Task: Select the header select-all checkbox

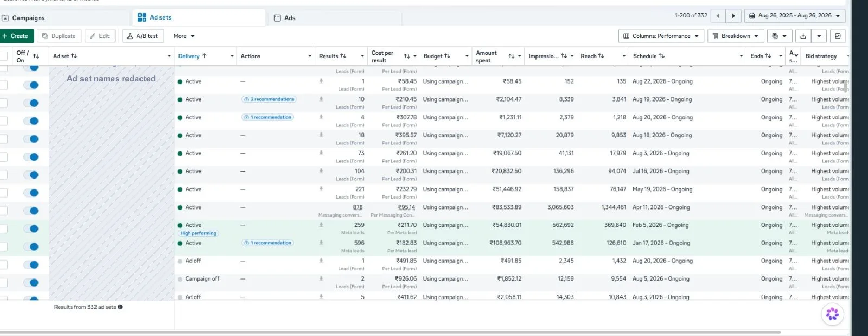Action: pos(3,56)
